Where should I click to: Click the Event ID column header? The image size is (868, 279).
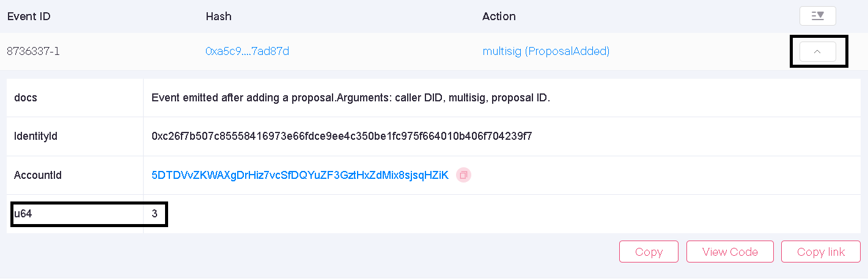click(x=29, y=16)
